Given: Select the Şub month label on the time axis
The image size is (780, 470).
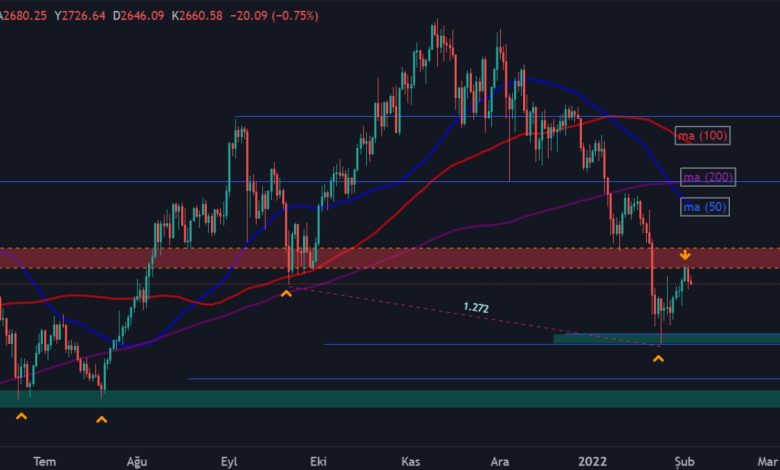Looking at the screenshot, I should tap(683, 461).
